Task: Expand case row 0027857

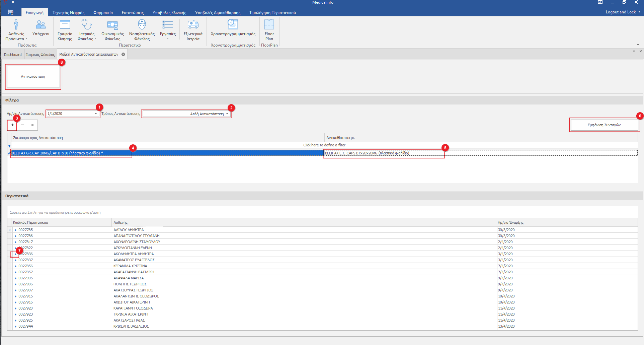Action: coord(15,272)
